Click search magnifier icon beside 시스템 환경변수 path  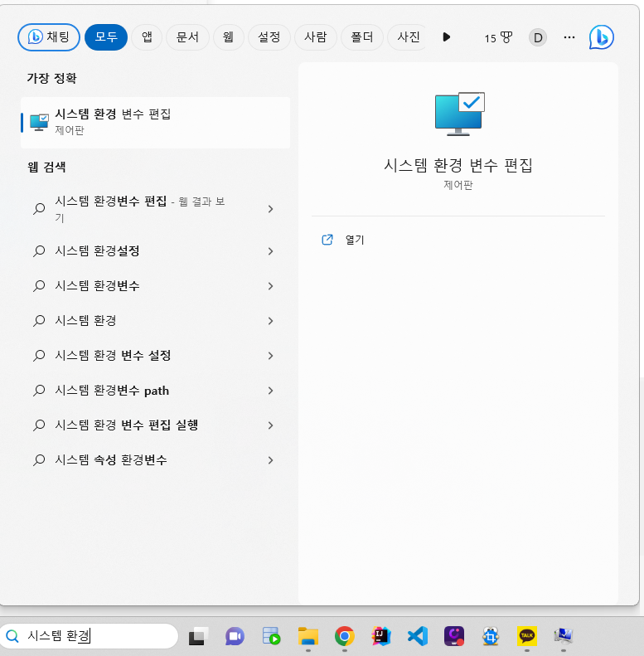39,391
